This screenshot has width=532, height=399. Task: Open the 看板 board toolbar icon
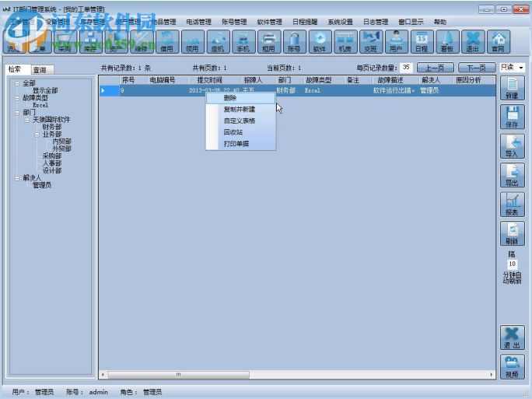pyautogui.click(x=447, y=41)
